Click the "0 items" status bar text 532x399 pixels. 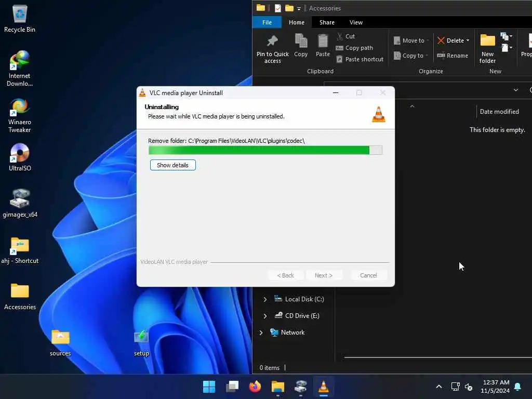click(270, 368)
